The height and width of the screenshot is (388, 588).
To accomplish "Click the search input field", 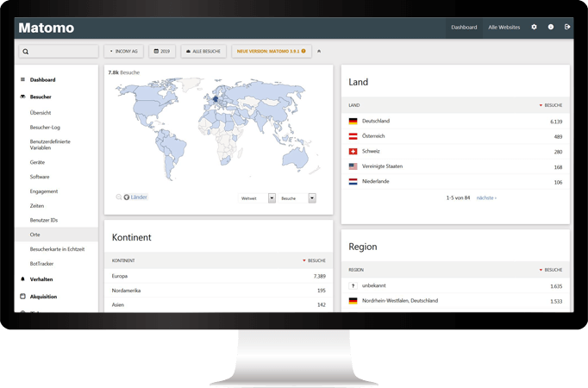I will [59, 51].
